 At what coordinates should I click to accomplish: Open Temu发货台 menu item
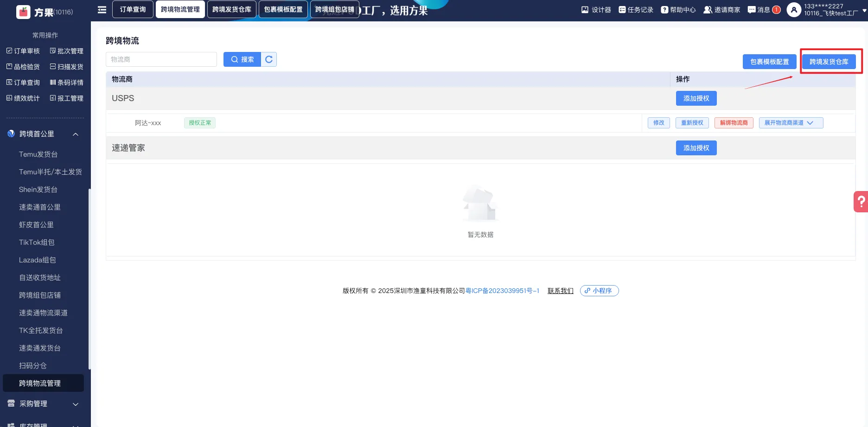38,154
